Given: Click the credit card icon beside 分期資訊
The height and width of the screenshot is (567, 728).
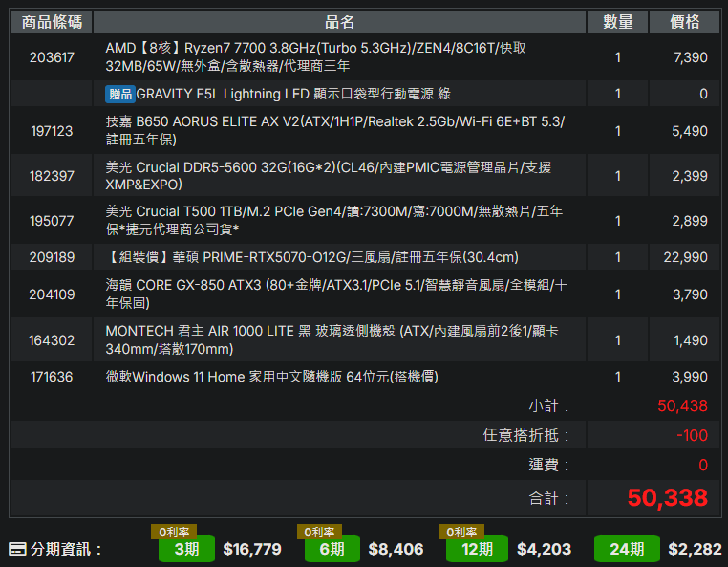Looking at the screenshot, I should click(x=17, y=549).
